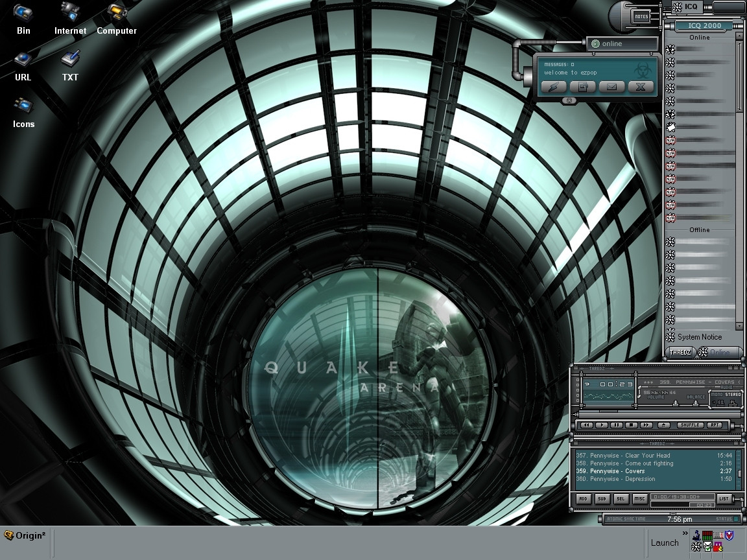The width and height of the screenshot is (747, 560).
Task: Click the Launch toolbar label
Action: coord(665,543)
